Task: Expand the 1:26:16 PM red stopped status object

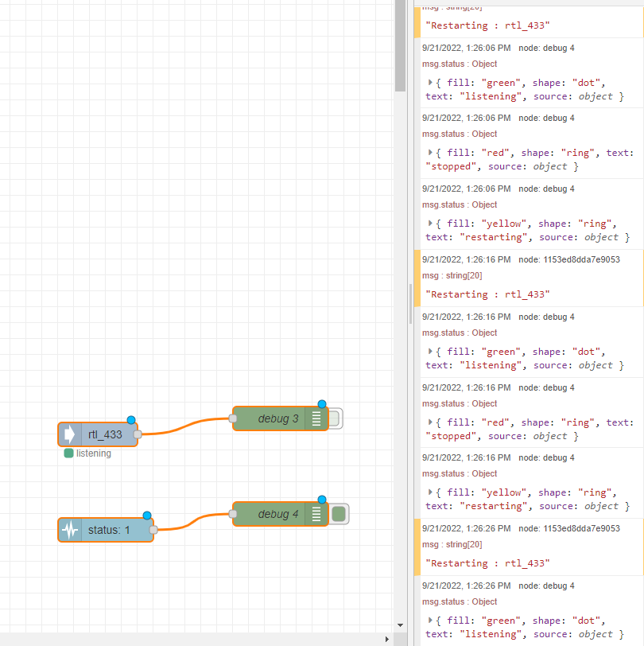Action: click(430, 422)
